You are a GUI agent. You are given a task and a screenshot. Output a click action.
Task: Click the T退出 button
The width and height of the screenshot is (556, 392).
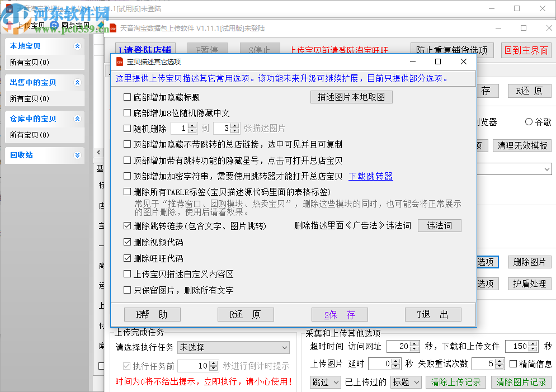pyautogui.click(x=433, y=315)
